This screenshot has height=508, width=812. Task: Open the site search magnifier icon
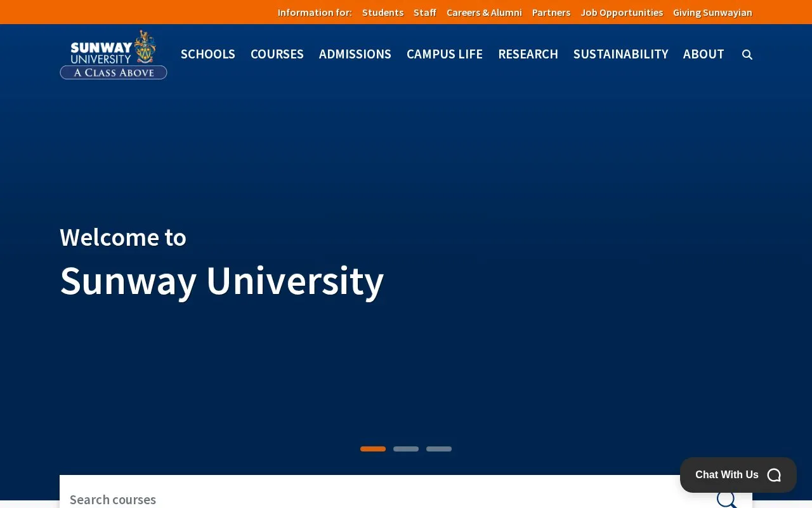pyautogui.click(x=747, y=55)
